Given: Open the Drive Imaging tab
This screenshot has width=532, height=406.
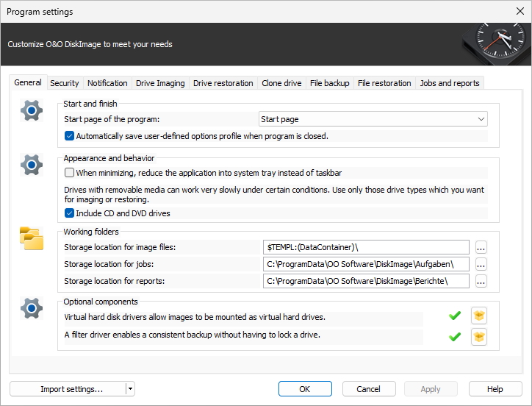Looking at the screenshot, I should (x=160, y=83).
